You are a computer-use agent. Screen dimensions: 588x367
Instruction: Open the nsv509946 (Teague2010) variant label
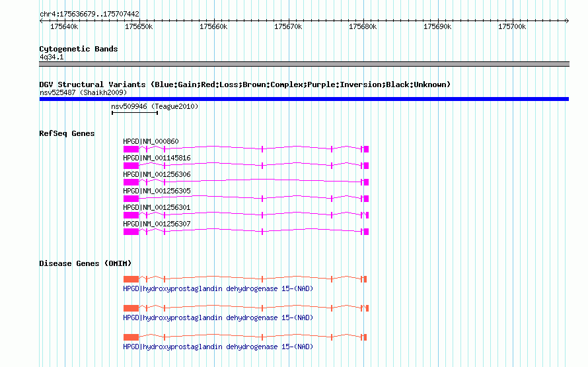point(155,106)
